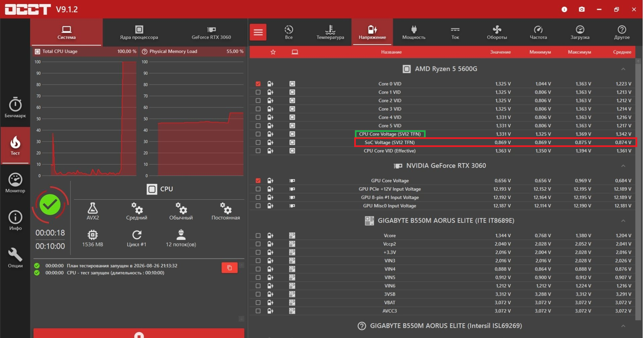Click the stop test button at bottom
Screen dimensions: 644x338
coord(139,333)
